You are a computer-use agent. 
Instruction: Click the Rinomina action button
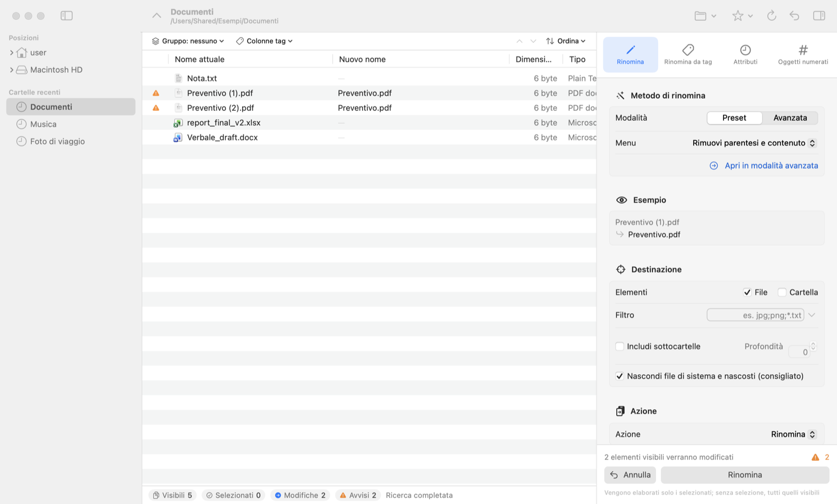coord(745,475)
